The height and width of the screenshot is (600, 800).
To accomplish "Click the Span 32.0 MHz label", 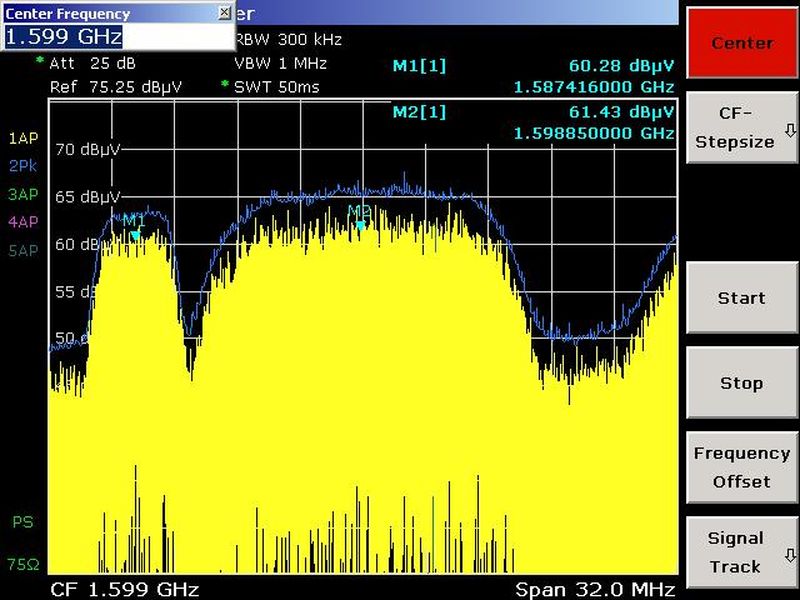I will pyautogui.click(x=595, y=588).
